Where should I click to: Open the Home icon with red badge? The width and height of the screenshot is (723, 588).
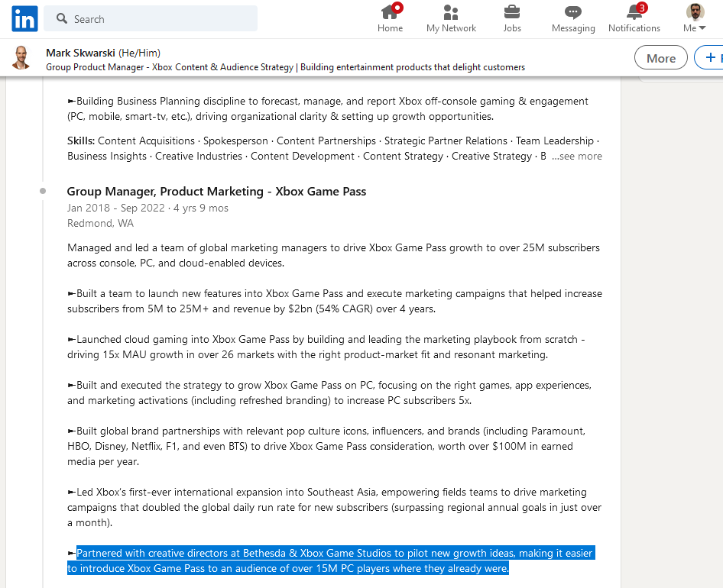click(x=390, y=11)
